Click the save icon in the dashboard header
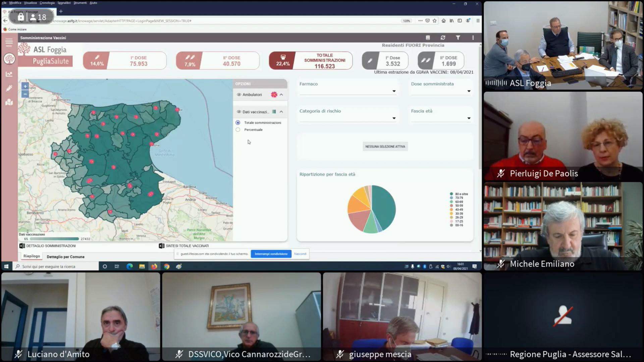644x362 pixels. pos(428,38)
